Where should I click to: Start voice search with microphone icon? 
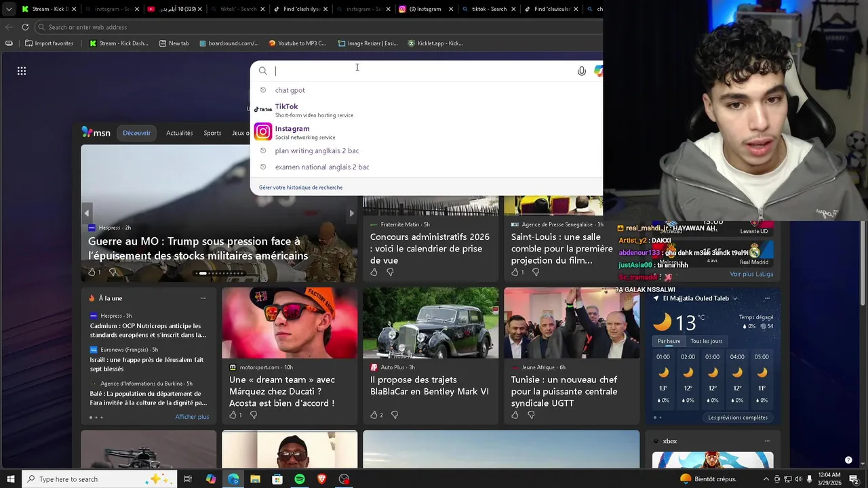pos(581,71)
